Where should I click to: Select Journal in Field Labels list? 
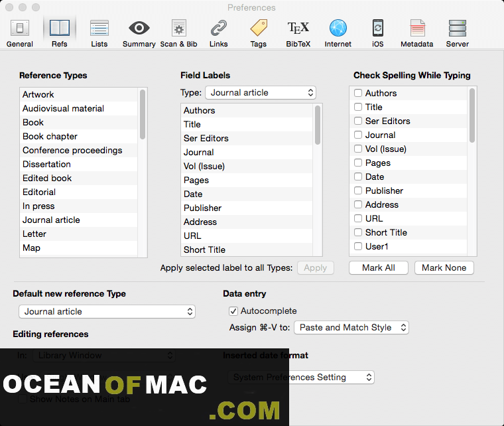point(247,152)
